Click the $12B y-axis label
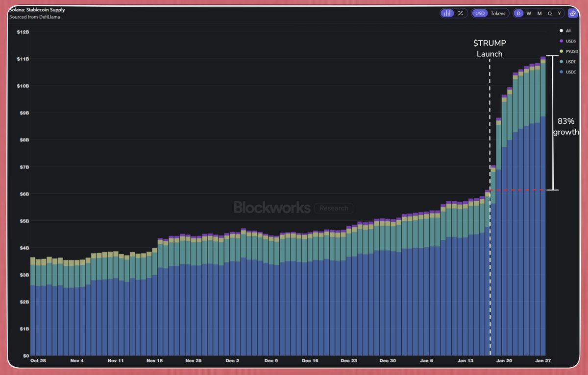 coord(24,32)
